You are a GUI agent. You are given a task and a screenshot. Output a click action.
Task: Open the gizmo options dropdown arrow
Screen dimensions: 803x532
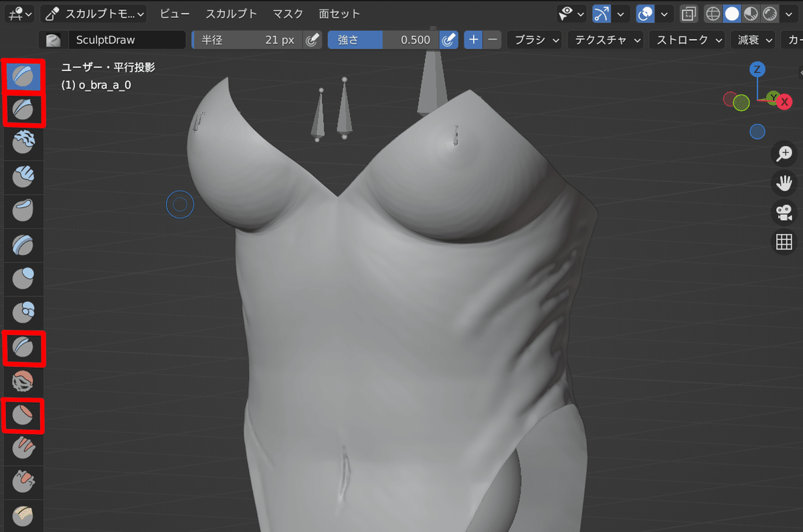(620, 13)
